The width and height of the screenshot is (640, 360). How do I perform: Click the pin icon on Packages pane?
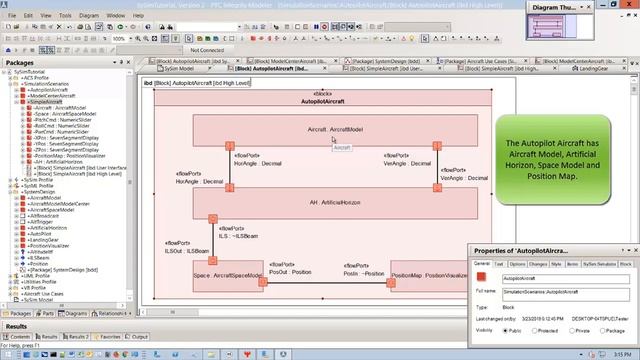[x=121, y=62]
